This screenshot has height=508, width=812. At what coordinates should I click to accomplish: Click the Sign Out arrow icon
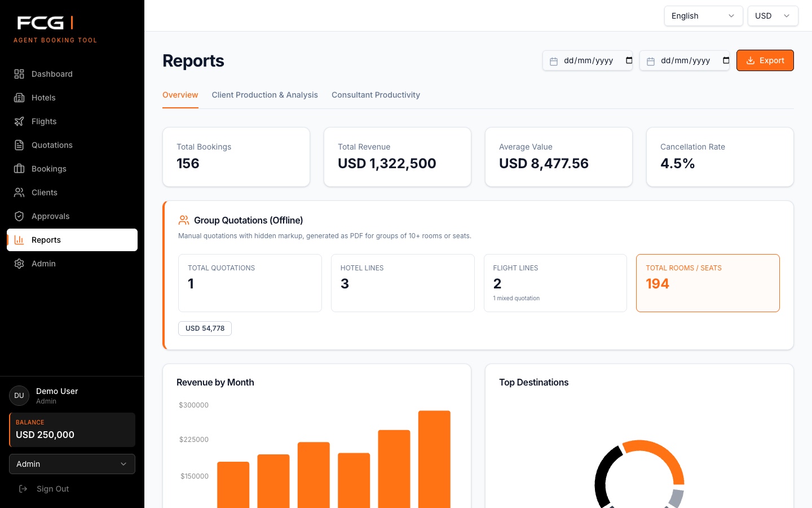point(23,489)
